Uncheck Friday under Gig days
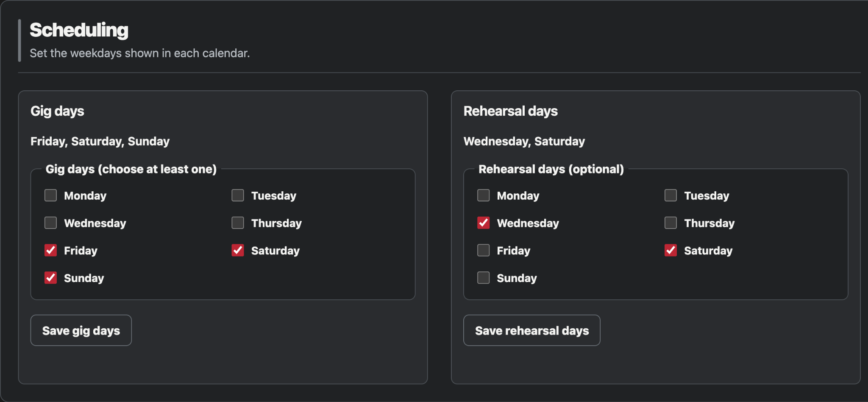The height and width of the screenshot is (402, 868). [x=50, y=251]
